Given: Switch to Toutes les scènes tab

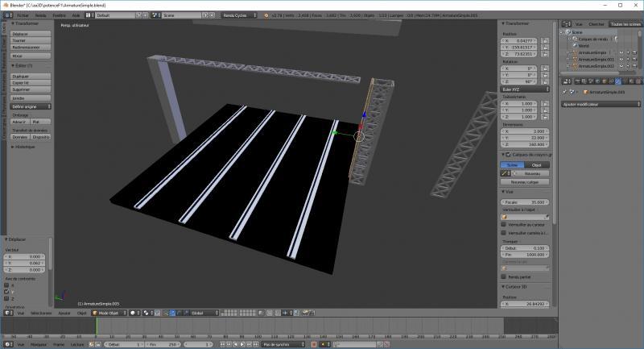Looking at the screenshot, I should [625, 24].
